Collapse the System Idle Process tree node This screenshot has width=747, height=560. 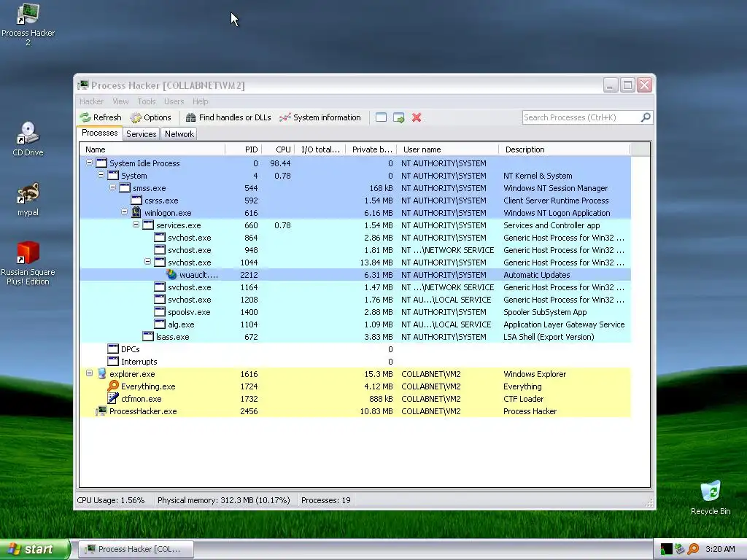[89, 163]
